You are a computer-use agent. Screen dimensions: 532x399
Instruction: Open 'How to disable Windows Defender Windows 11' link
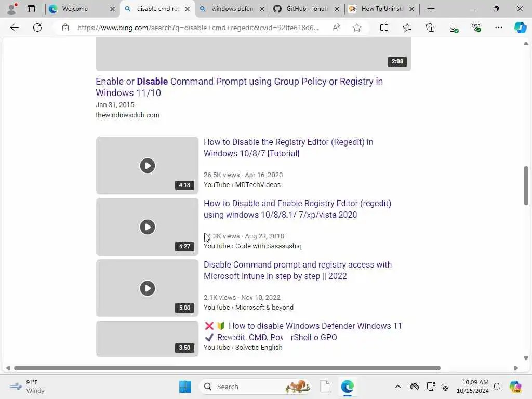point(303,331)
